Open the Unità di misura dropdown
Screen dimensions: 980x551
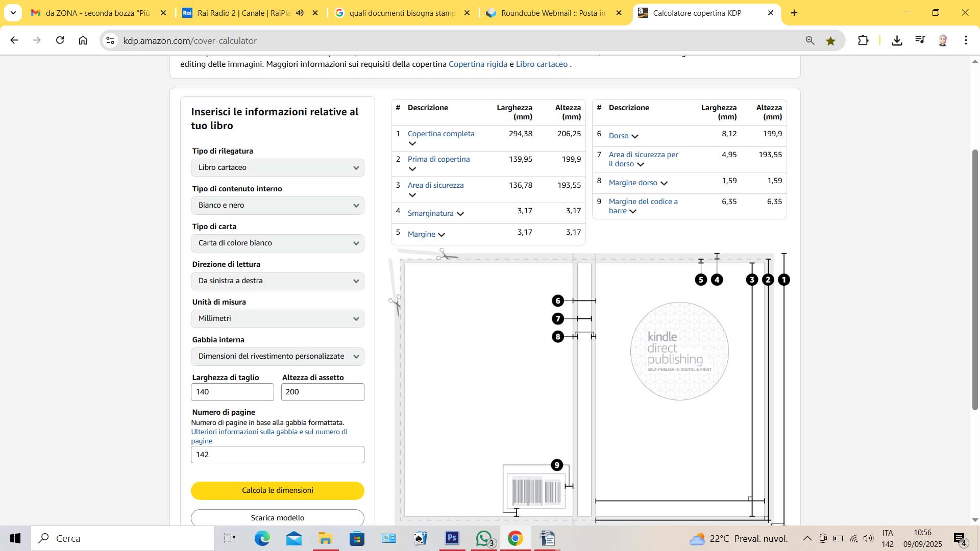(277, 319)
